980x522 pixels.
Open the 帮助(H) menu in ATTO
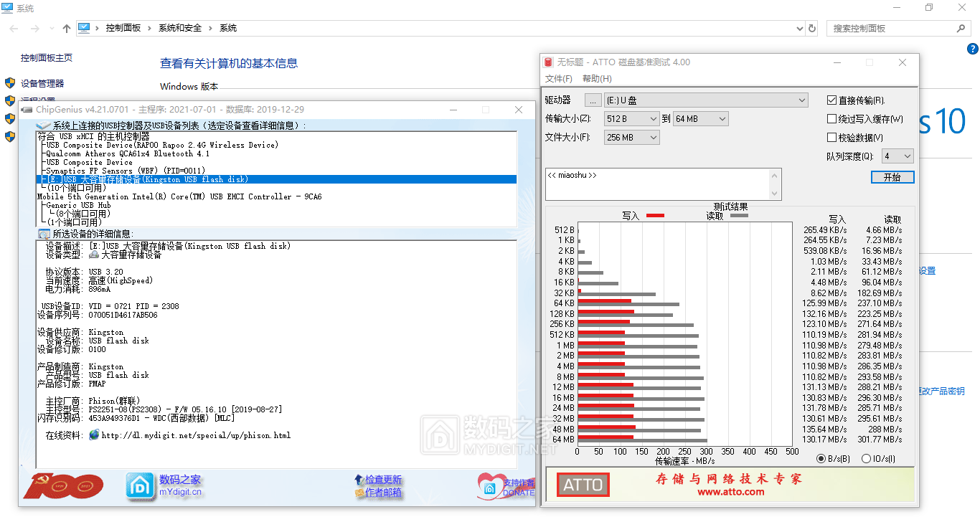tap(597, 79)
